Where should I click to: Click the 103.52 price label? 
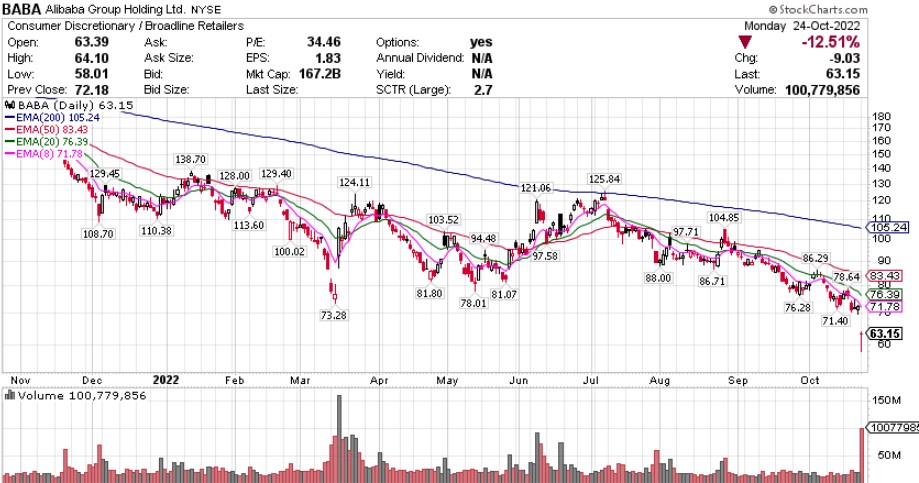coord(444,220)
